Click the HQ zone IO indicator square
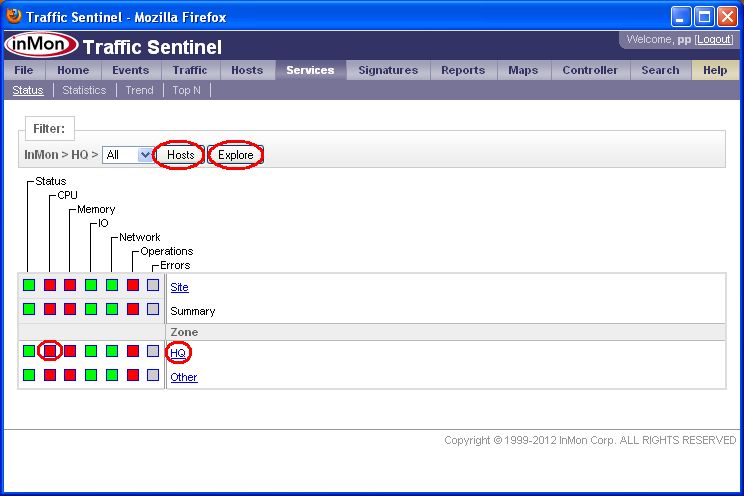744x496 pixels. click(91, 351)
